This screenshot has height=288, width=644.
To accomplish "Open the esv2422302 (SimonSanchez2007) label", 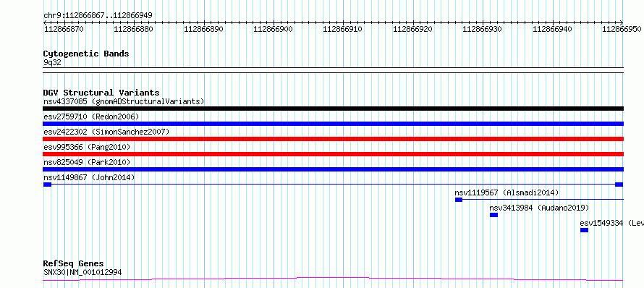I will pyautogui.click(x=106, y=132).
